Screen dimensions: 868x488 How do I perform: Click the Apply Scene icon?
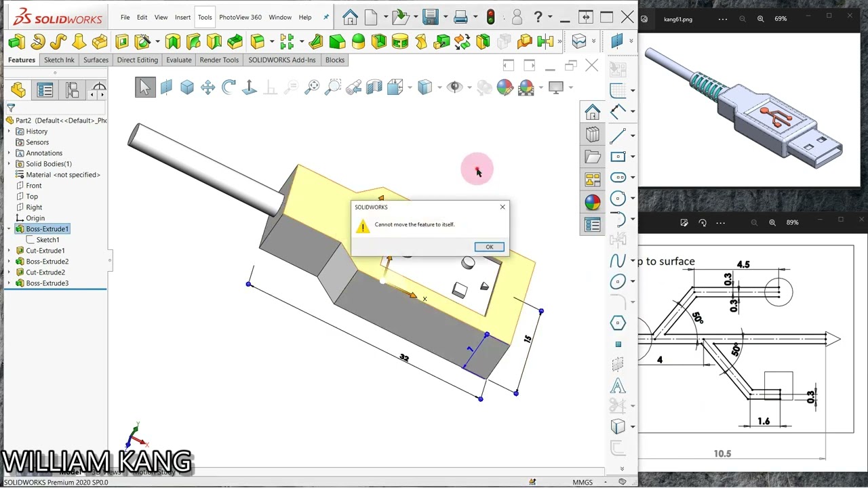pos(526,87)
